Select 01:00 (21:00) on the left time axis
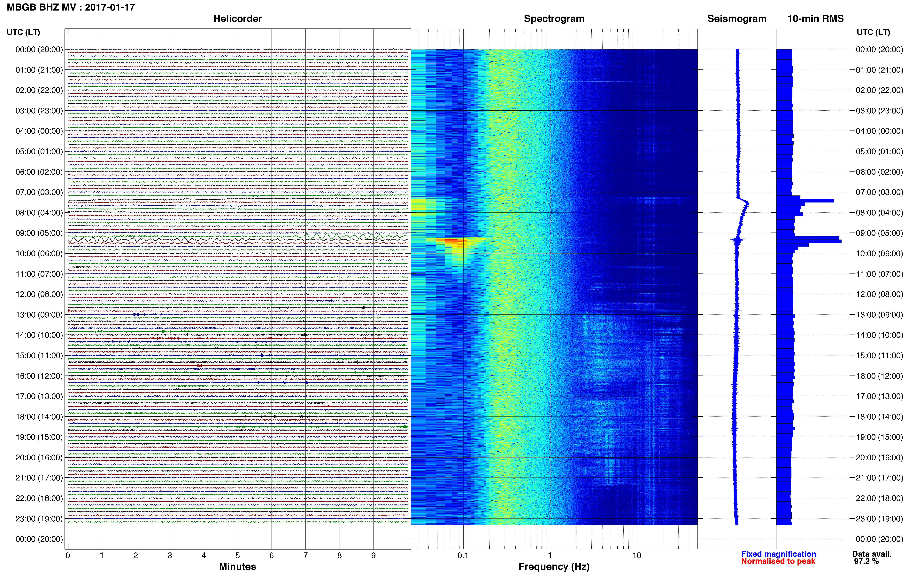Image resolution: width=924 pixels, height=578 pixels. (39, 70)
